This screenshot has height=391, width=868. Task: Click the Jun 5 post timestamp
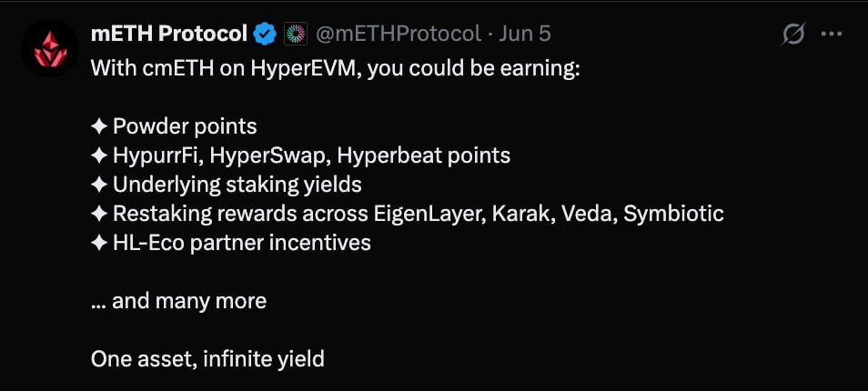tap(525, 35)
